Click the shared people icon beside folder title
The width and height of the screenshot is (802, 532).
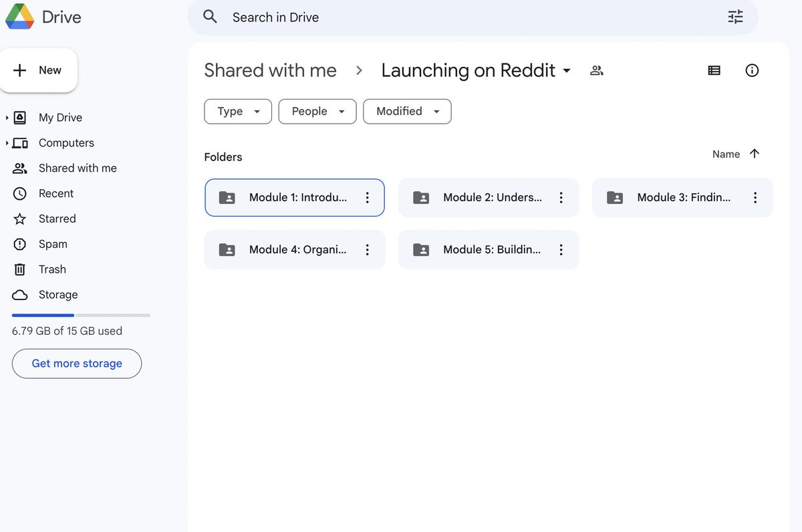(597, 70)
